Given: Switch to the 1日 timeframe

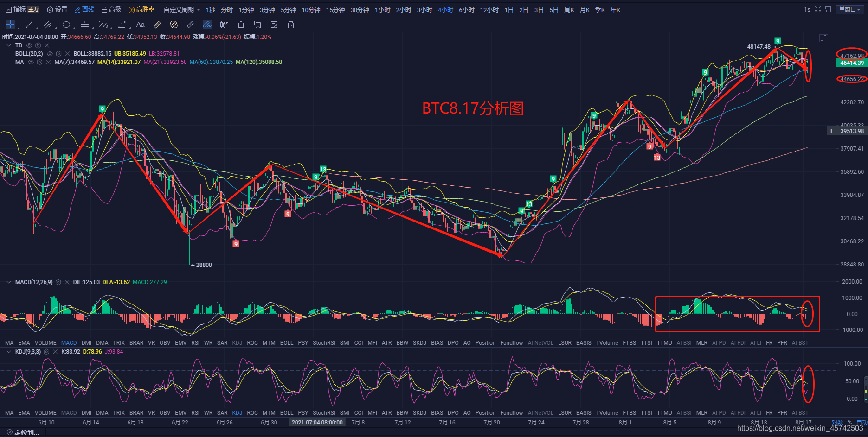Looking at the screenshot, I should pos(509,9).
